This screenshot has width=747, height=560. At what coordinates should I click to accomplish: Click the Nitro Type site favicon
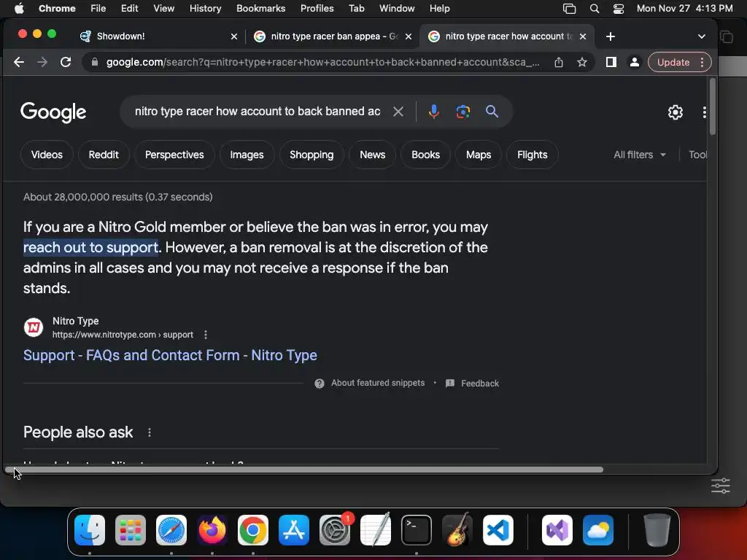34,327
